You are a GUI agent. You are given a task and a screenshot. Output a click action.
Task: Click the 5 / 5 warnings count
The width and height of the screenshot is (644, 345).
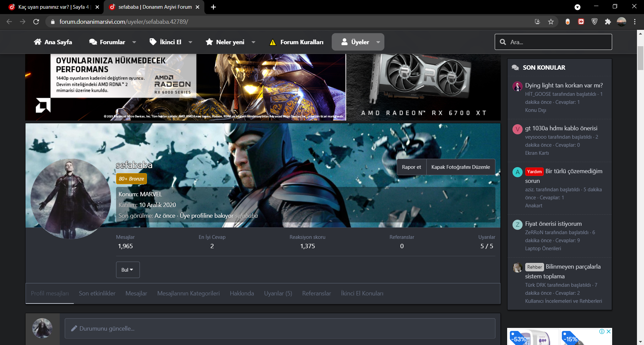point(487,246)
